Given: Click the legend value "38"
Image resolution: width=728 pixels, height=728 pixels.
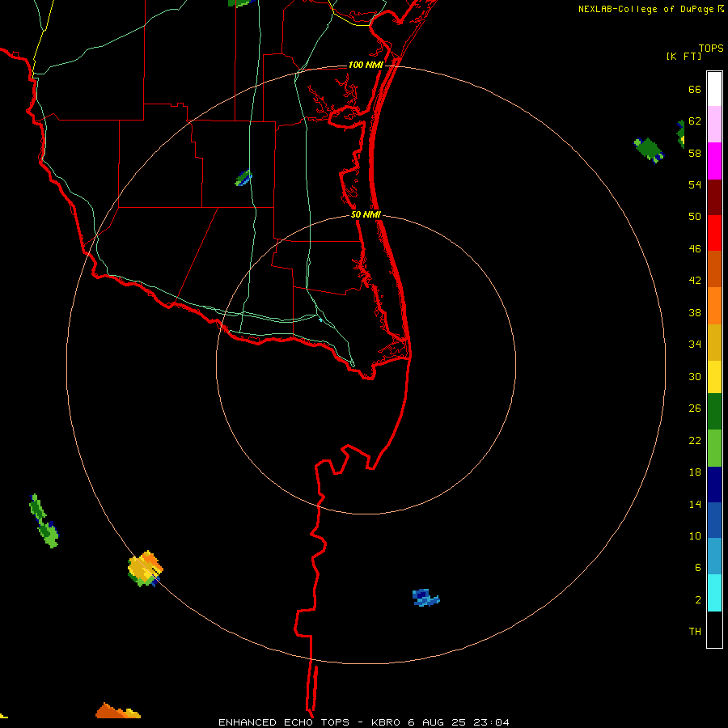Looking at the screenshot, I should click(695, 312).
